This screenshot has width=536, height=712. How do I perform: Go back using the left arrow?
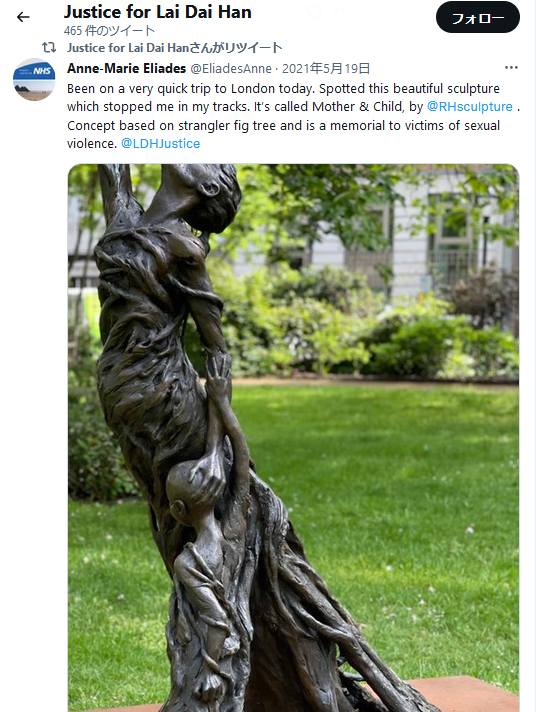coord(23,17)
